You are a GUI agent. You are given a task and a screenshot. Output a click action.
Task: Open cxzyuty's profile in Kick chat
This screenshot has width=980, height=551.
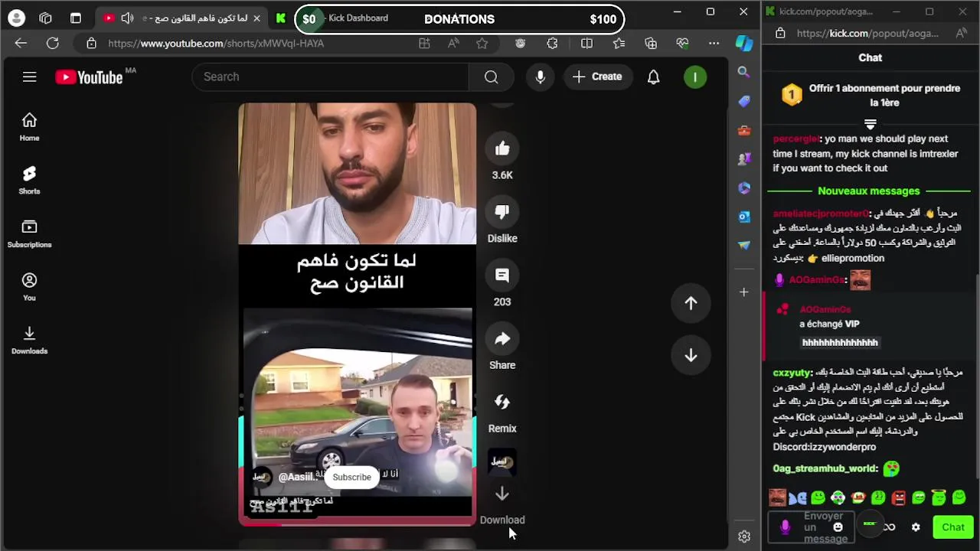pyautogui.click(x=792, y=373)
